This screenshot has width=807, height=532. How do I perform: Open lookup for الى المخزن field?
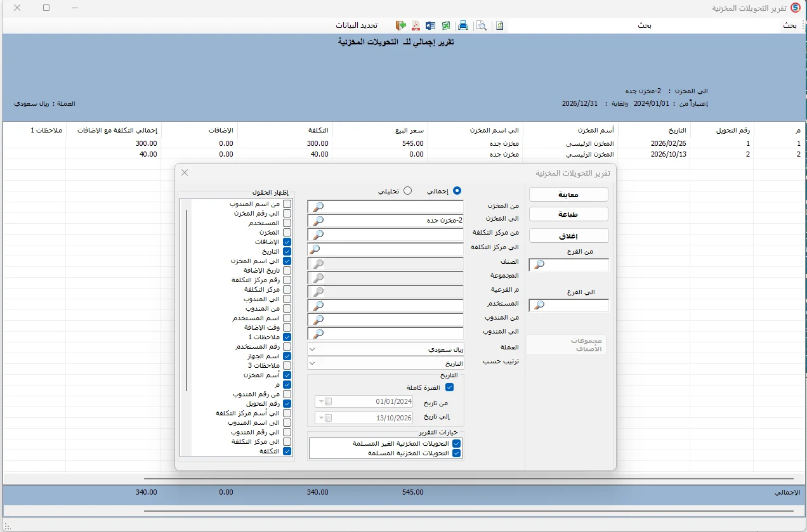coord(318,221)
